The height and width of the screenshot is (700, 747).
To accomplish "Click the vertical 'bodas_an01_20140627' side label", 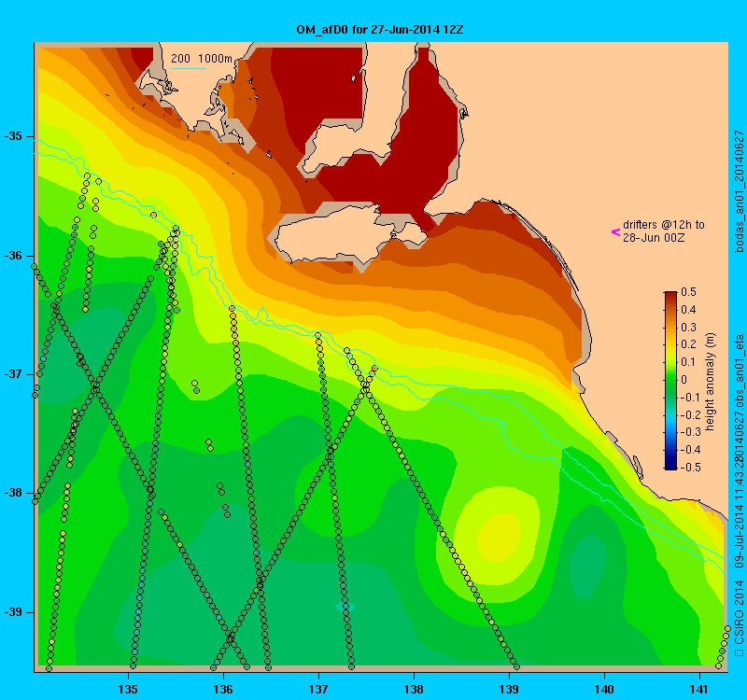I will [740, 191].
